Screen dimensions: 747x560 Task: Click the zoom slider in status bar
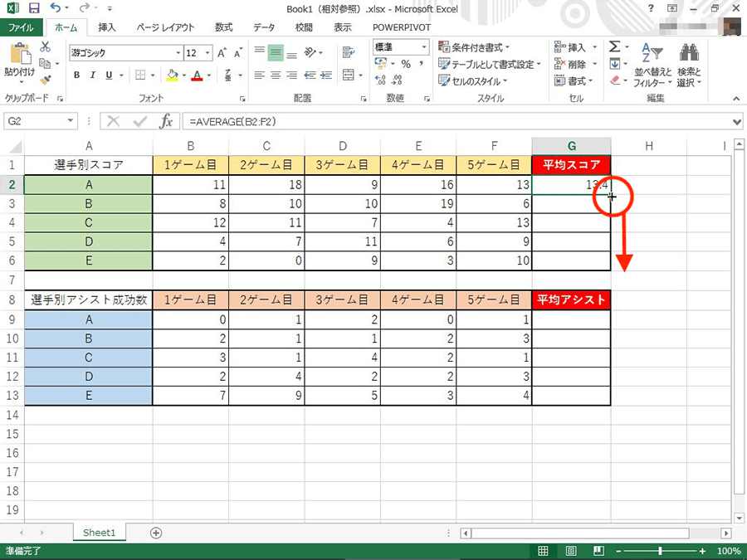pyautogui.click(x=660, y=551)
